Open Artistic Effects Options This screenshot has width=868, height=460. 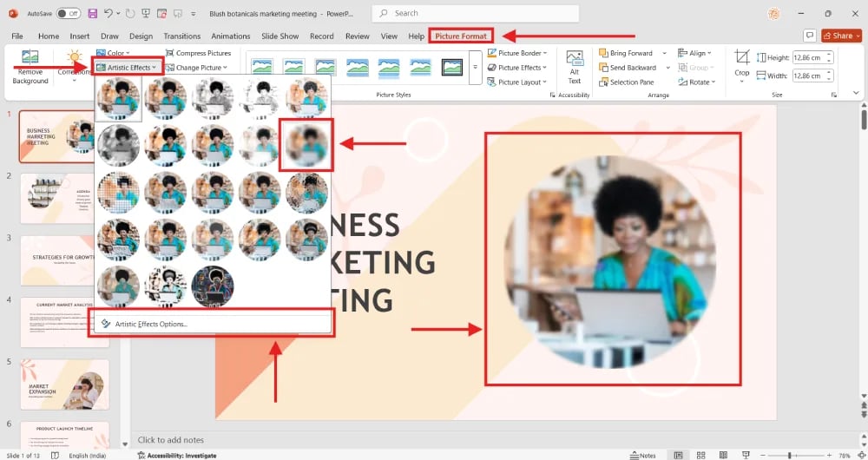click(x=151, y=324)
